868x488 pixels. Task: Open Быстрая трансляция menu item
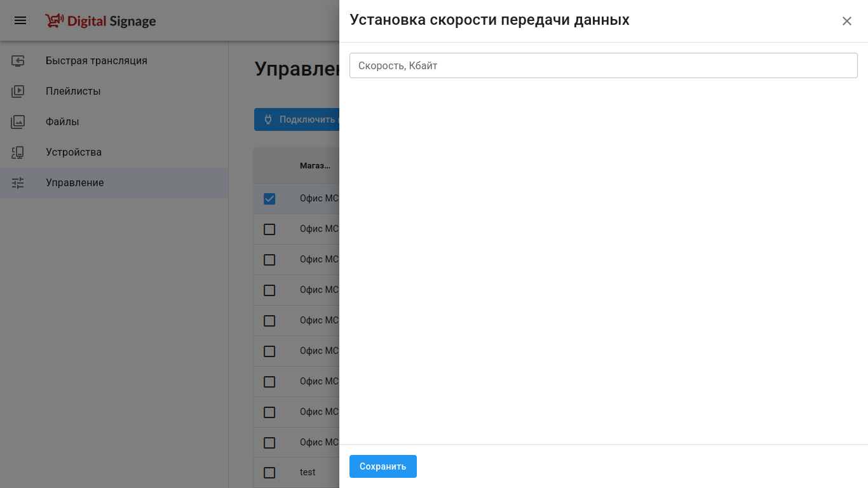pyautogui.click(x=96, y=61)
